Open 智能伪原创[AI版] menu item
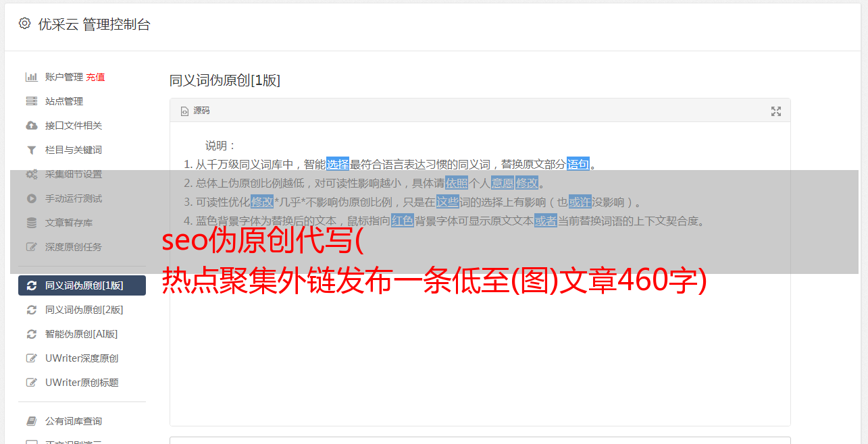 (x=82, y=334)
